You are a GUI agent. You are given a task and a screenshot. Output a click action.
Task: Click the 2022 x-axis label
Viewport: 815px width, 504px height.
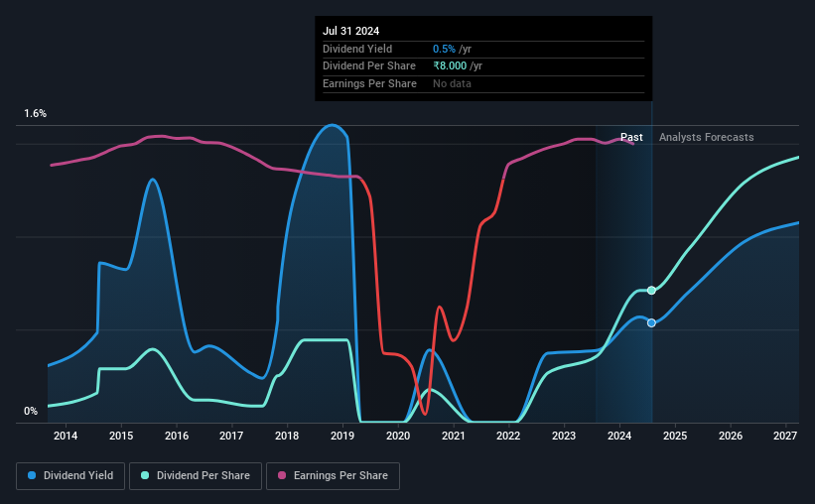pos(508,436)
